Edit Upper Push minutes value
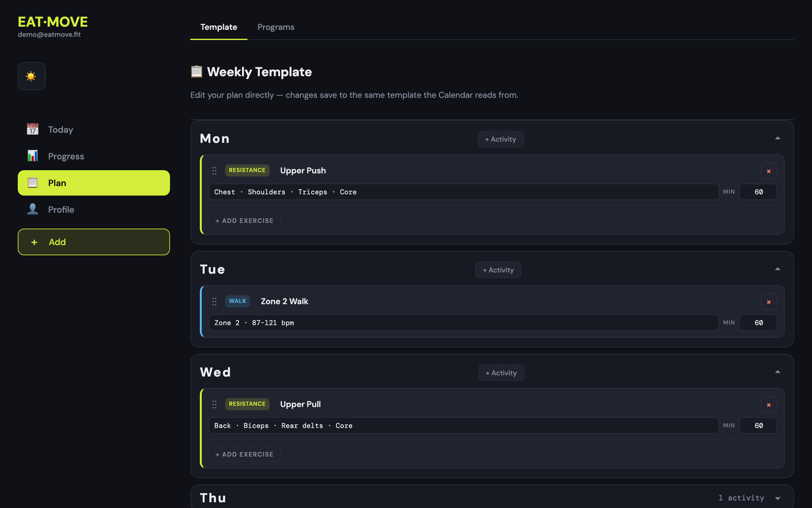812x508 pixels. [758, 192]
